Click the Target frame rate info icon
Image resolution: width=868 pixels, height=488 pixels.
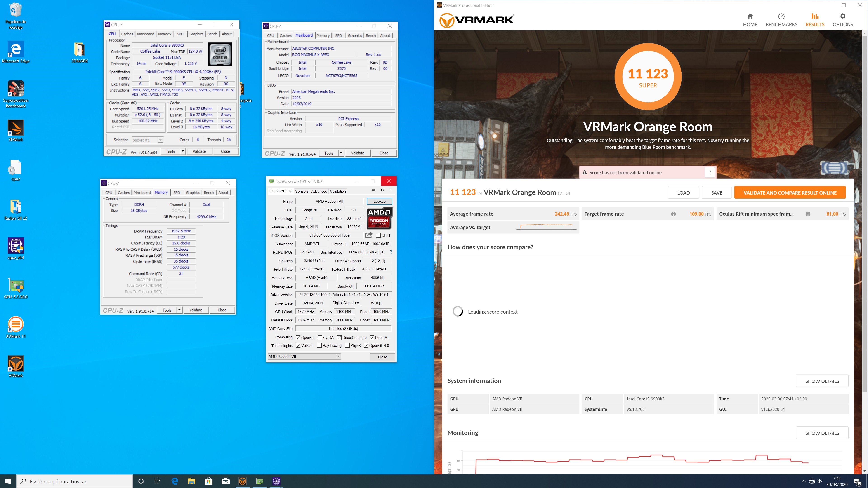click(x=673, y=214)
